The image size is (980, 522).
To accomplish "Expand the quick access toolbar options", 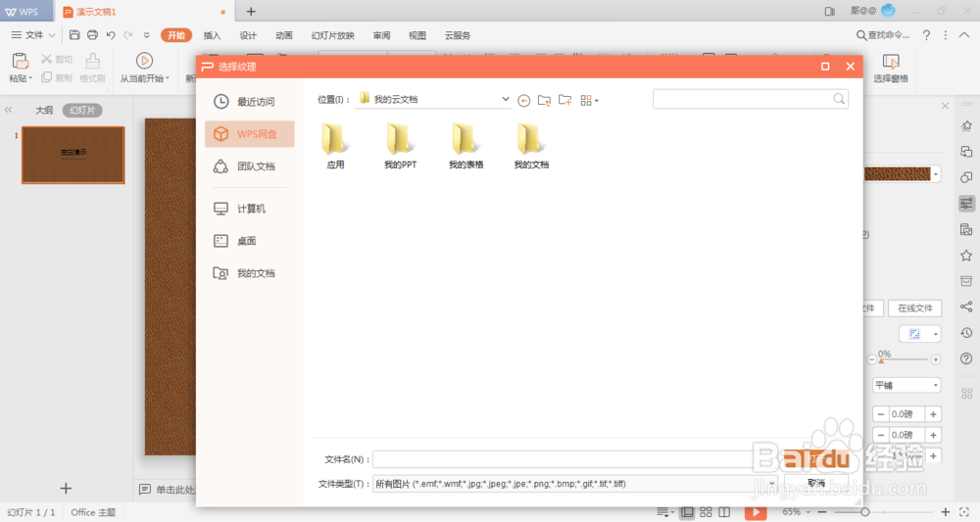I will click(147, 35).
